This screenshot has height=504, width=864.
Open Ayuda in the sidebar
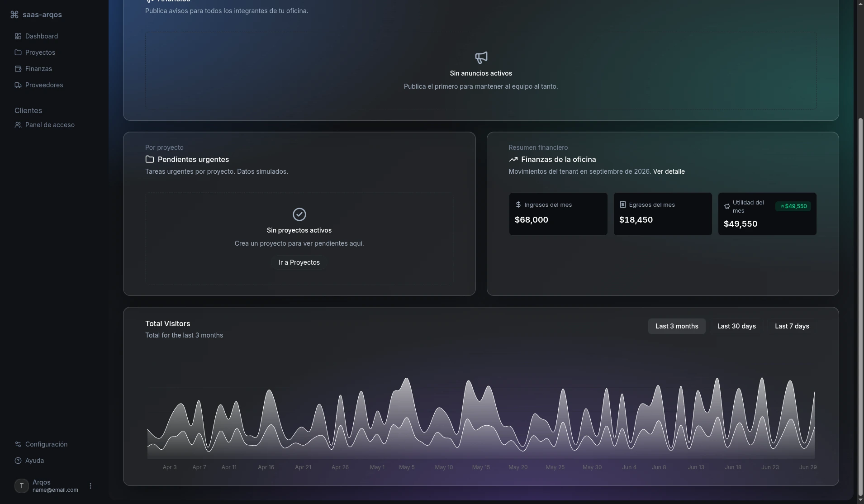pos(54,461)
